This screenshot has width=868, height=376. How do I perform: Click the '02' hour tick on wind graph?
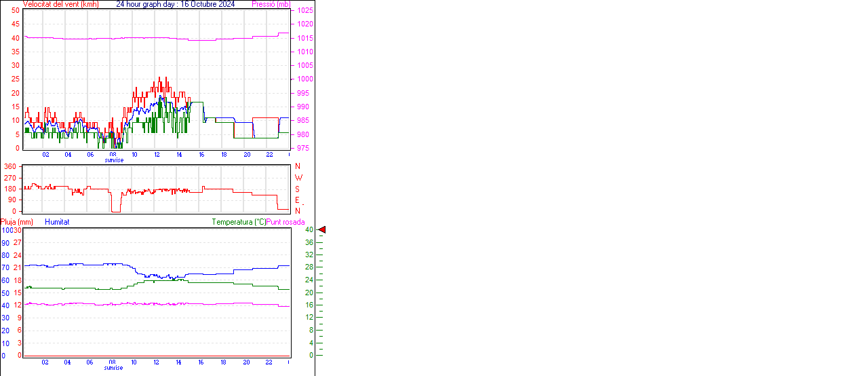tap(45, 155)
